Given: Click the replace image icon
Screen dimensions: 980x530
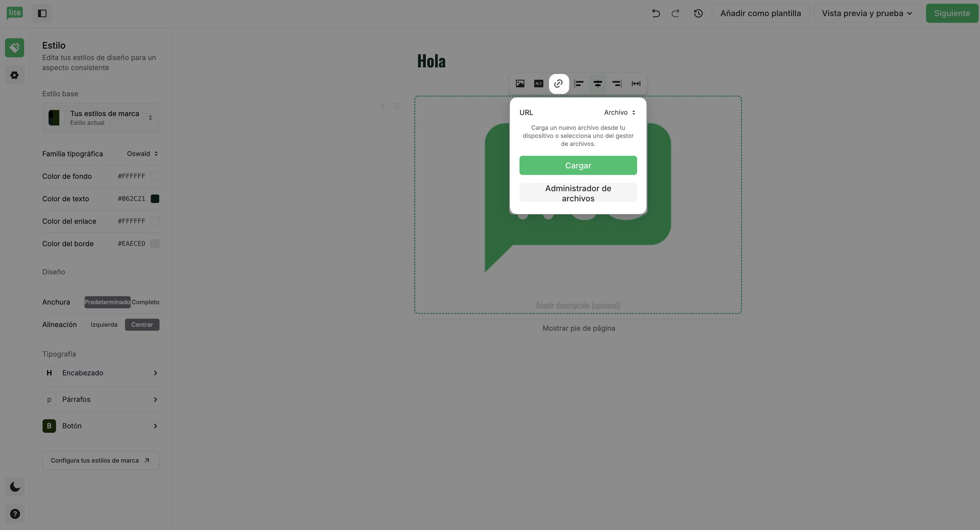Looking at the screenshot, I should coord(520,84).
